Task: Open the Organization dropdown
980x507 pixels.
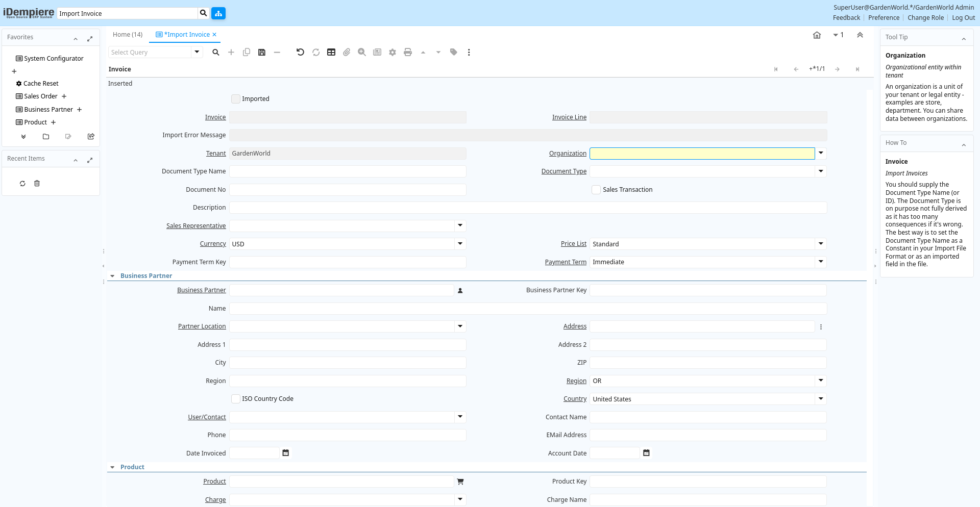Action: point(821,153)
